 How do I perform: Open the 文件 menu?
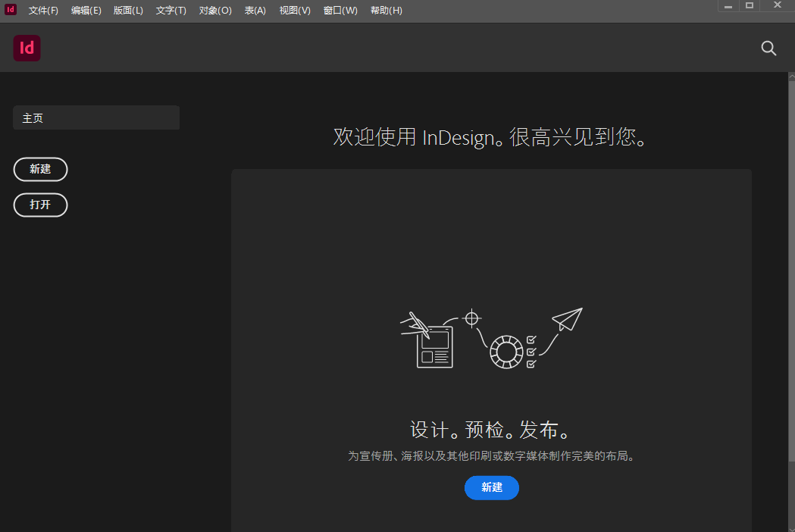pyautogui.click(x=43, y=10)
